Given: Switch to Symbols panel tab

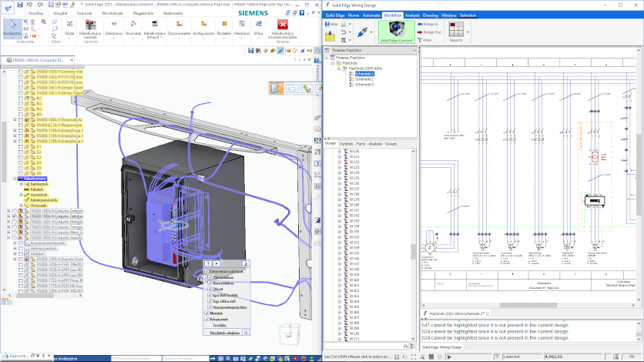Looking at the screenshot, I should [346, 144].
